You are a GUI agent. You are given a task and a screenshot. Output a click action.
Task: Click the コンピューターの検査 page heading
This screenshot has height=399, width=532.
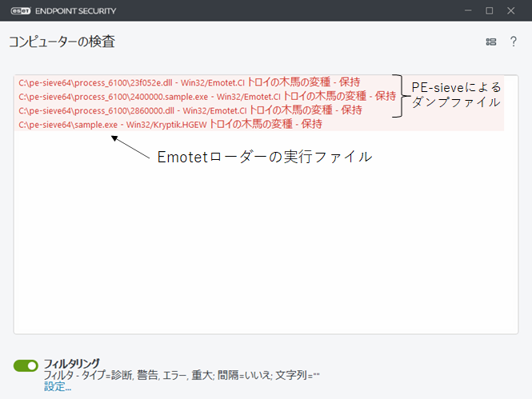point(62,42)
